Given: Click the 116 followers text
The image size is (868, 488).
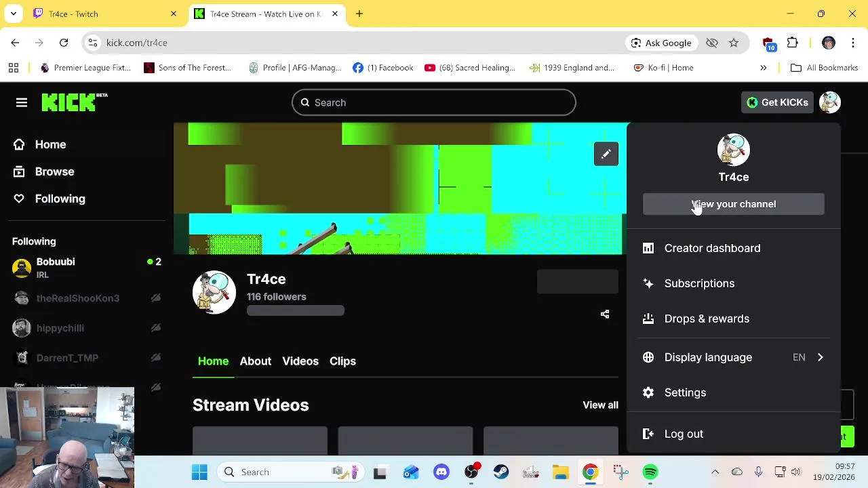Looking at the screenshot, I should coord(276,297).
